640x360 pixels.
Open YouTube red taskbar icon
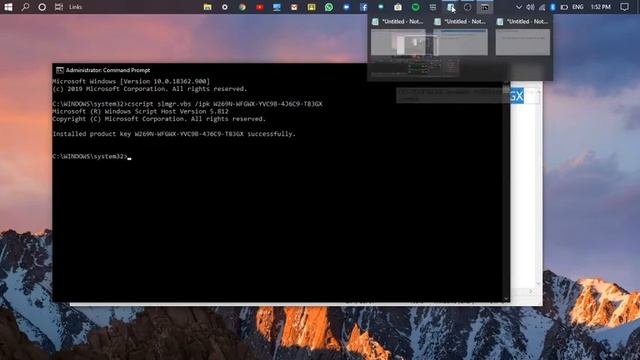pyautogui.click(x=260, y=7)
